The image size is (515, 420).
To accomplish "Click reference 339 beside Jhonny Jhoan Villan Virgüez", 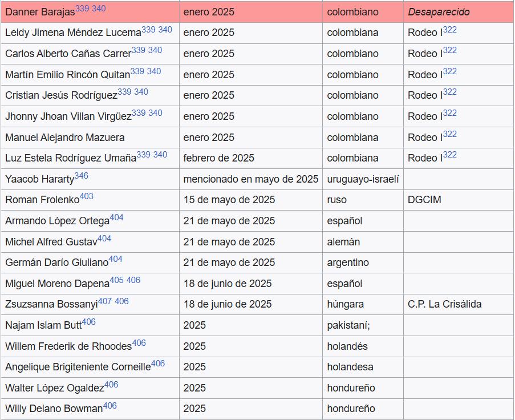I will 139,113.
